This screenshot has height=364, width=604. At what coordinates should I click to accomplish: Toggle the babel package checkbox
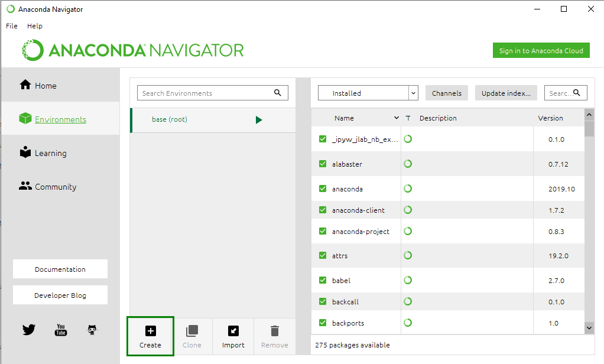(323, 280)
